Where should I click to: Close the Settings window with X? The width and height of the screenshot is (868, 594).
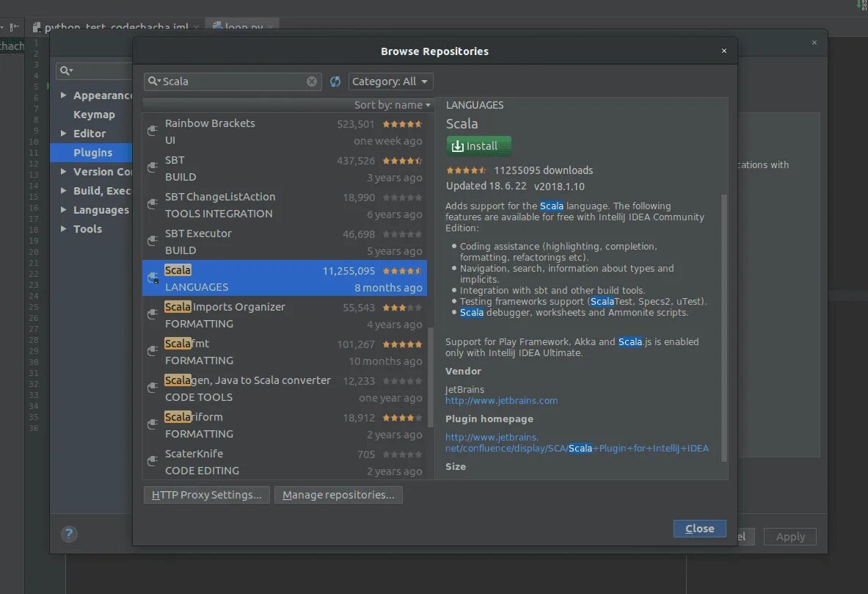point(814,43)
